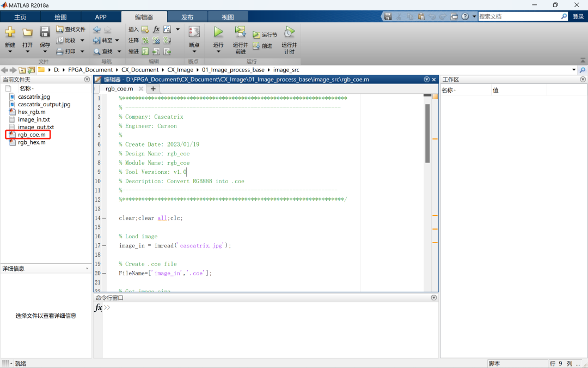Click the Save (保存) floppy disk icon

tap(45, 32)
